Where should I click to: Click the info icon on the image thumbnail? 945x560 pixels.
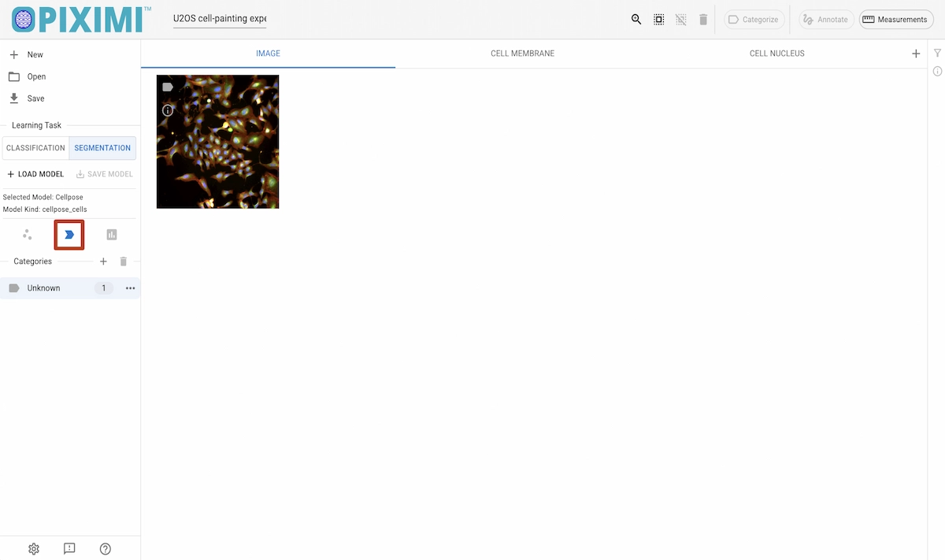[x=168, y=111]
